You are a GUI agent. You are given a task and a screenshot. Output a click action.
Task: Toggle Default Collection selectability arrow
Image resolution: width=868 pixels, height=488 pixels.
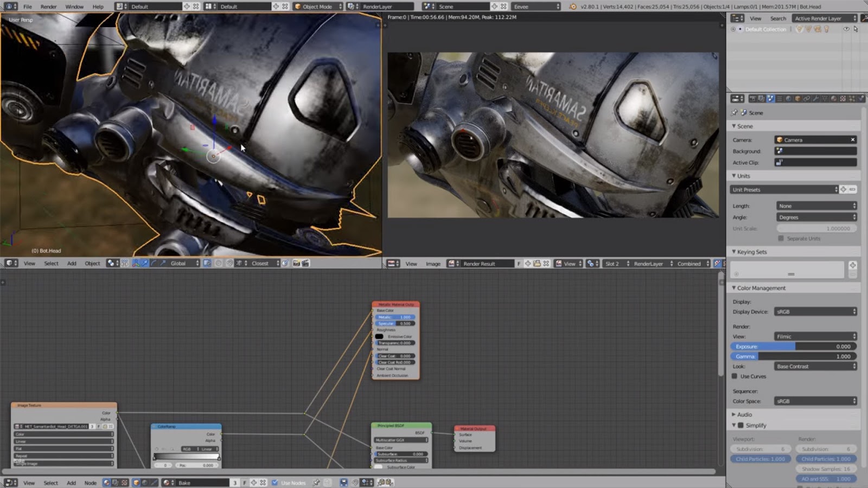(856, 29)
